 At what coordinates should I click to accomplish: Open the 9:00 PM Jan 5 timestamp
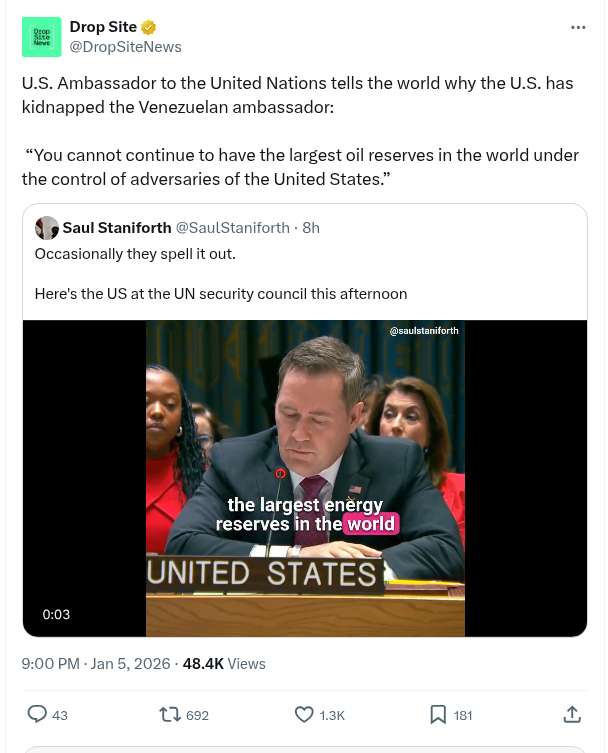point(93,663)
